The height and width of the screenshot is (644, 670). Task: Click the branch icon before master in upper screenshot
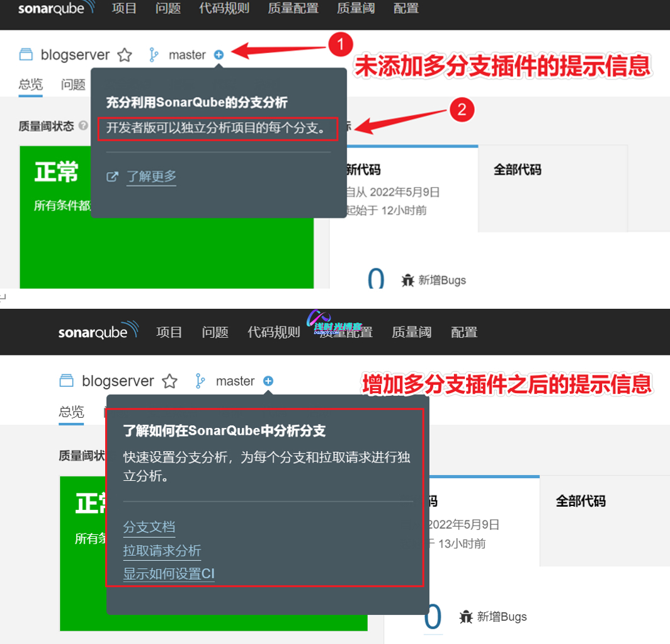click(154, 55)
